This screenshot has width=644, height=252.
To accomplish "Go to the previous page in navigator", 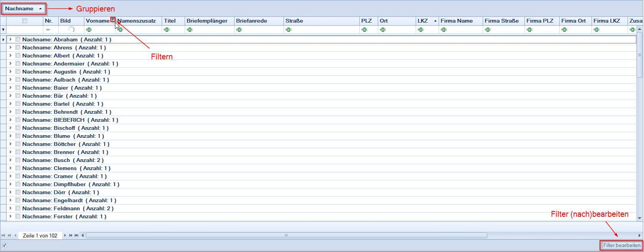I will pos(9,236).
